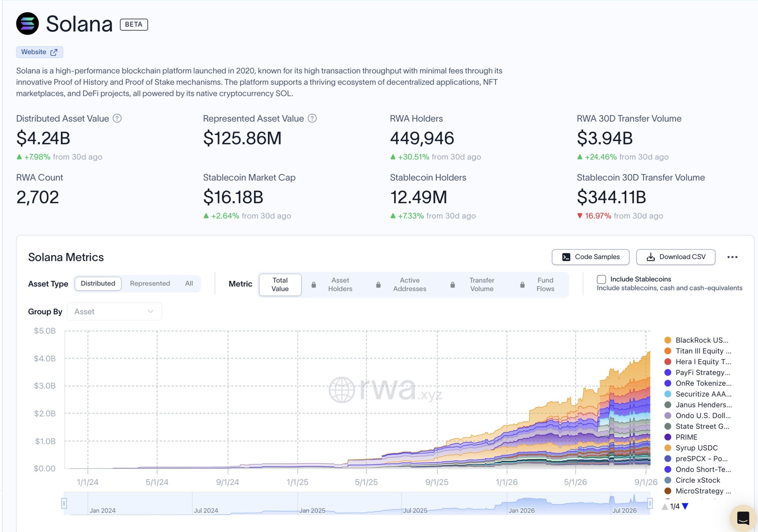Select locked Active Addresses metric
Image resolution: width=758 pixels, height=532 pixels.
coord(402,285)
